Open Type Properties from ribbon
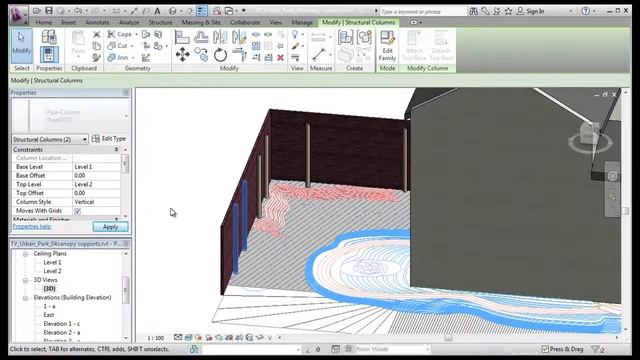The height and width of the screenshot is (360, 640). coord(49,37)
